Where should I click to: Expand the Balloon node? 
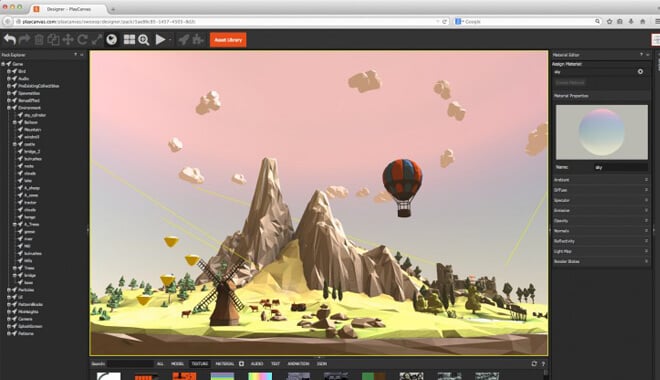(x=14, y=122)
